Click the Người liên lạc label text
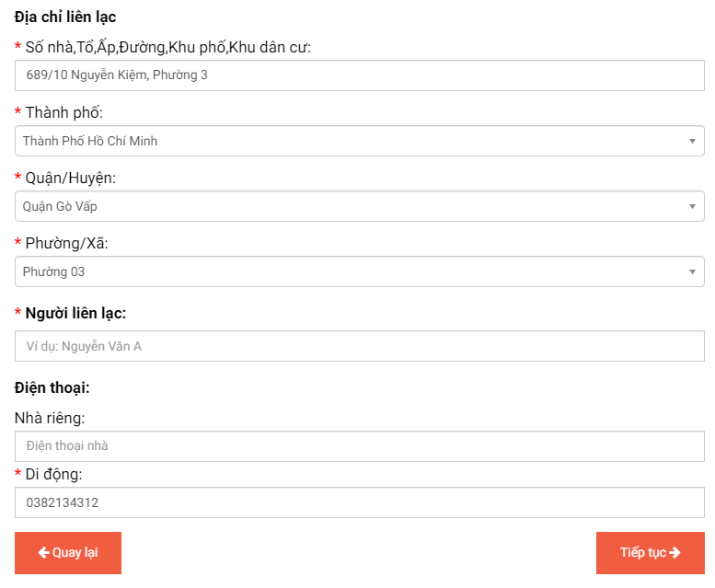 coord(75,313)
